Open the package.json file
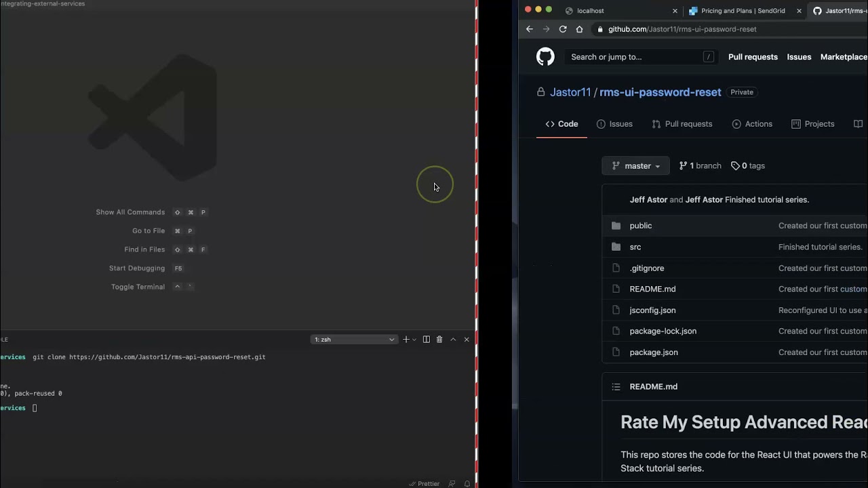This screenshot has height=488, width=868. (654, 352)
